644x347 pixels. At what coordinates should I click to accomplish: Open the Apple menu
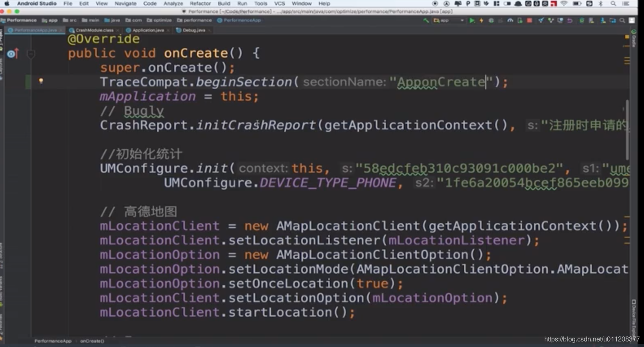[x=7, y=3]
